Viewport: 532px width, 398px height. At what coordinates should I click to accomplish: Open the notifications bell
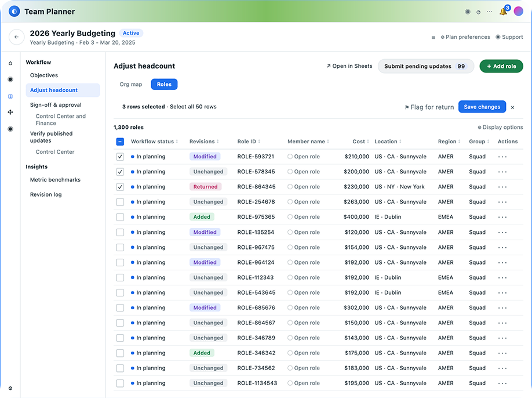click(x=503, y=12)
